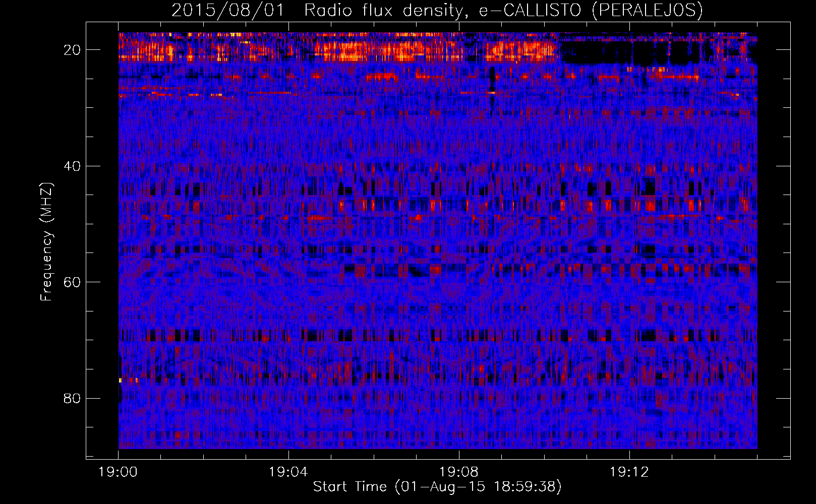
Task: Click the 19:00 time tick label
Action: tap(118, 472)
